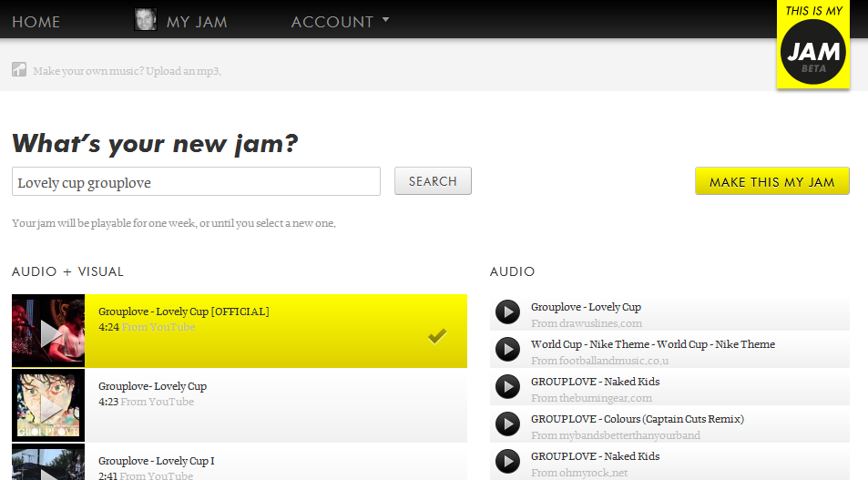The width and height of the screenshot is (868, 480).
Task: Click the Search button
Action: tap(433, 181)
